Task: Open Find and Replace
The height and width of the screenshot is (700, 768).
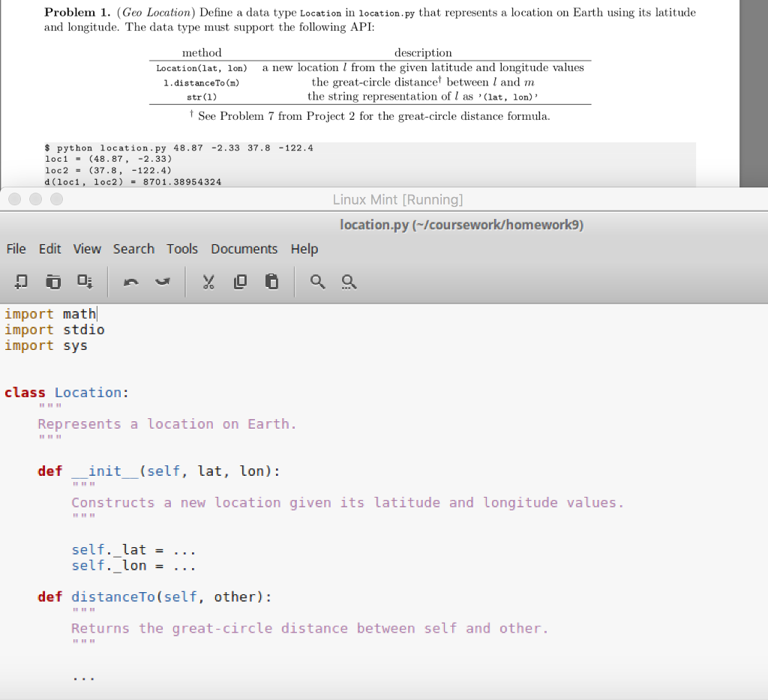Action: [x=349, y=281]
